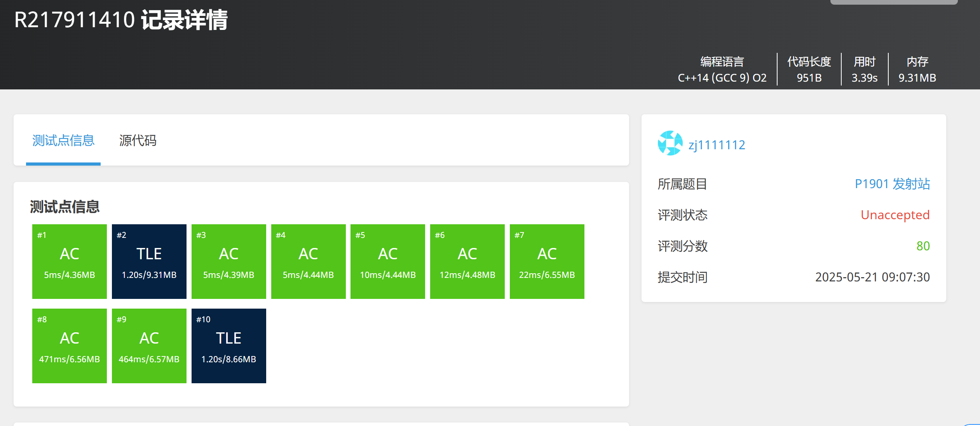This screenshot has width=980, height=426.
Task: Click test case #8 with 471ms runtime
Action: (x=70, y=346)
